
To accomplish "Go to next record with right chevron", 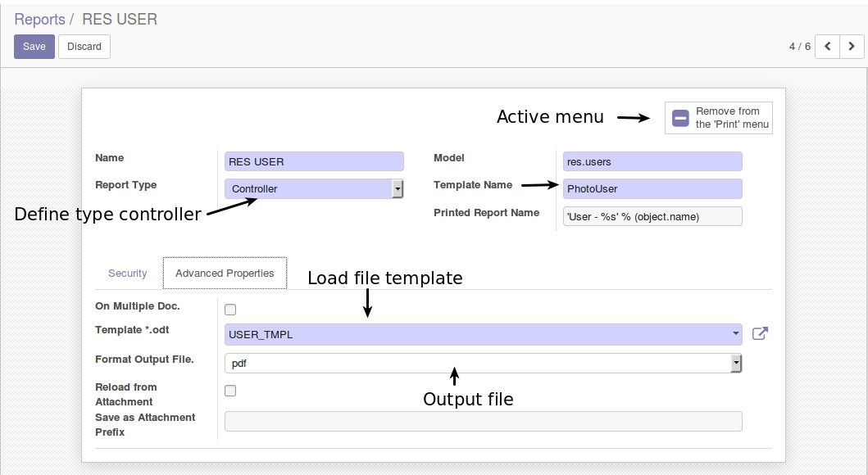I will 852,47.
